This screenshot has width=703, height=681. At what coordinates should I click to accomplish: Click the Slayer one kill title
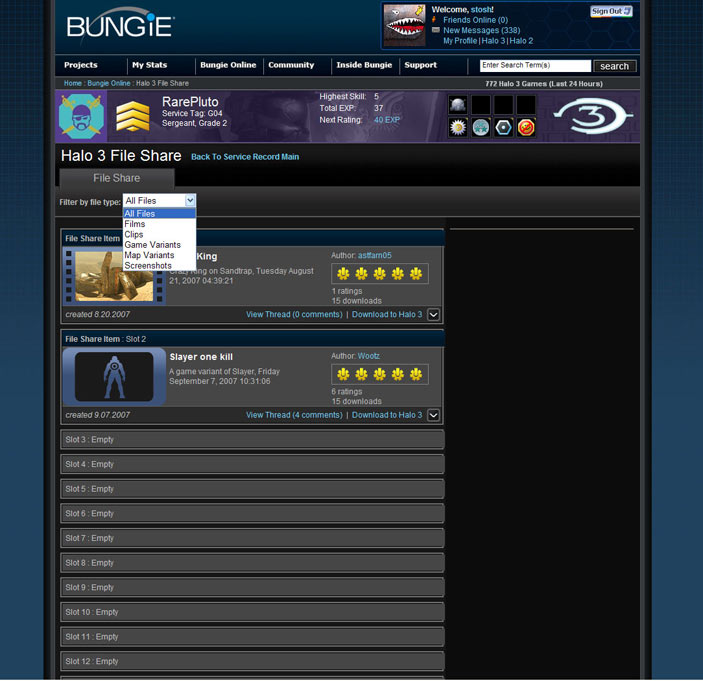point(201,357)
